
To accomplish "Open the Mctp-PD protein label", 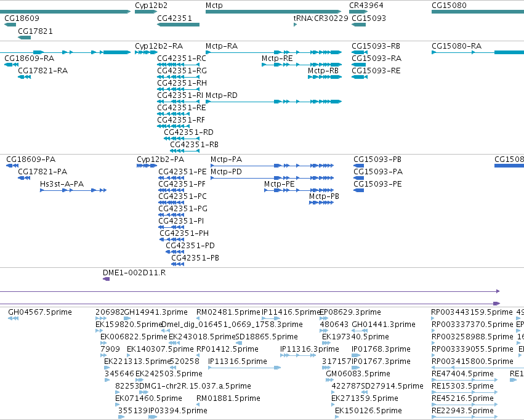I will coord(226,172).
